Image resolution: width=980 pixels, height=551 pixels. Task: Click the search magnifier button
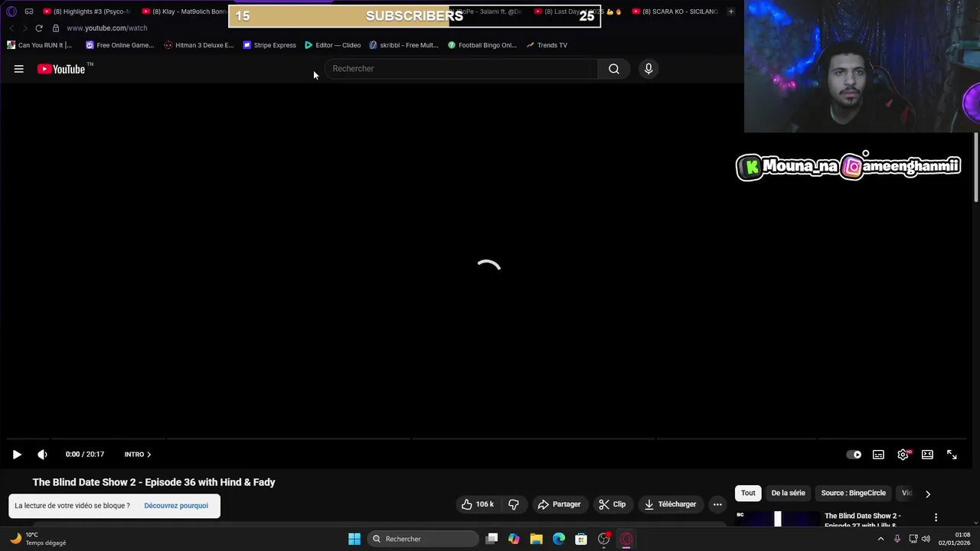614,69
